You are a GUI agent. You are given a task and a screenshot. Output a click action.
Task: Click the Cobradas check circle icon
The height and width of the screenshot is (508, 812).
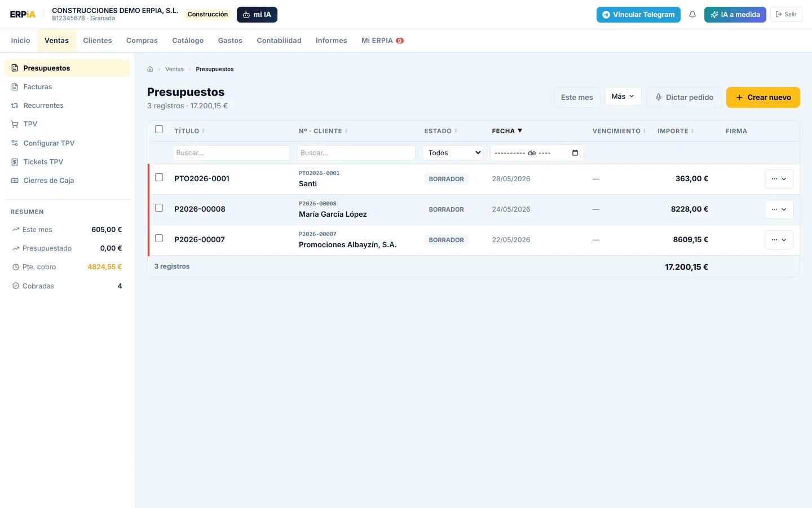pos(16,286)
